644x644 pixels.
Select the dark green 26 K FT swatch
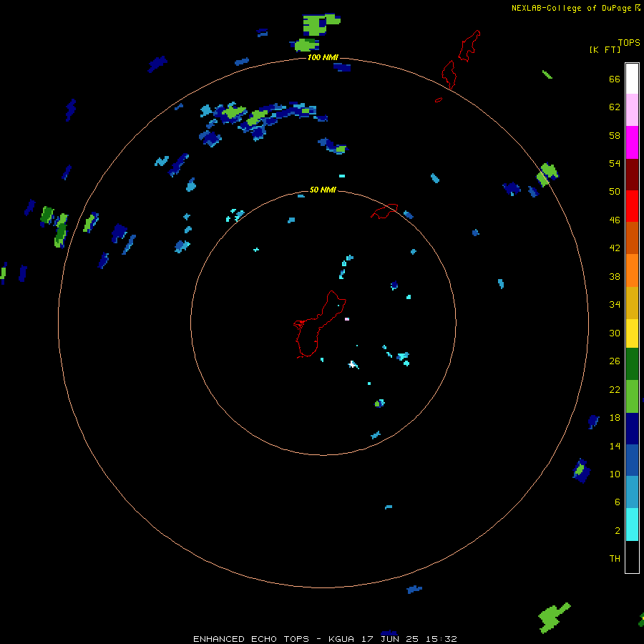point(632,364)
